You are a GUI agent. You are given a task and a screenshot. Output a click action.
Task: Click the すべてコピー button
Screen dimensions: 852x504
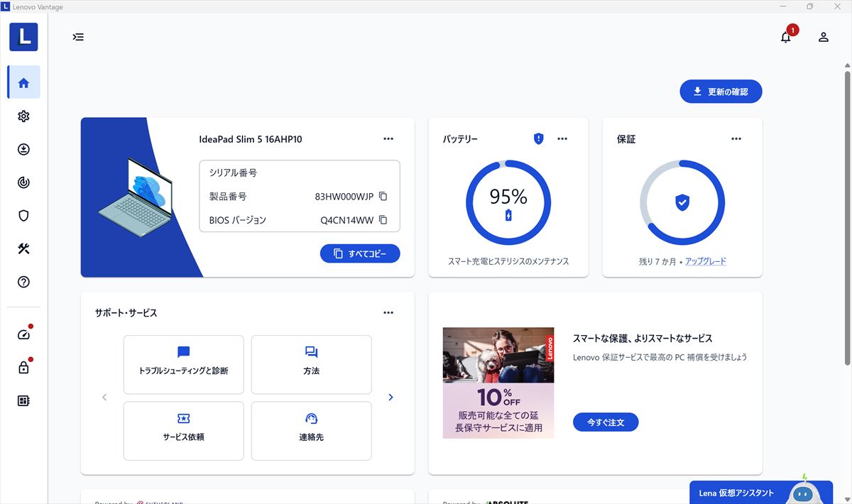(360, 253)
